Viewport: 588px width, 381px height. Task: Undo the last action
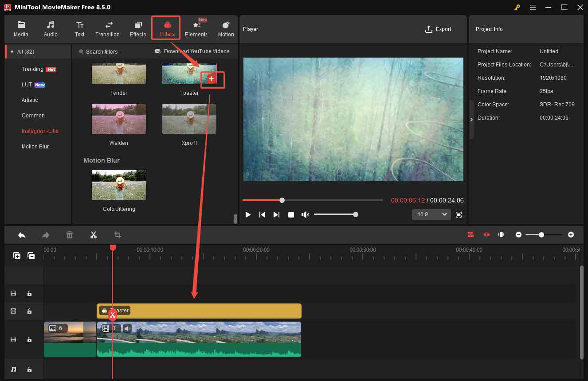click(x=22, y=235)
